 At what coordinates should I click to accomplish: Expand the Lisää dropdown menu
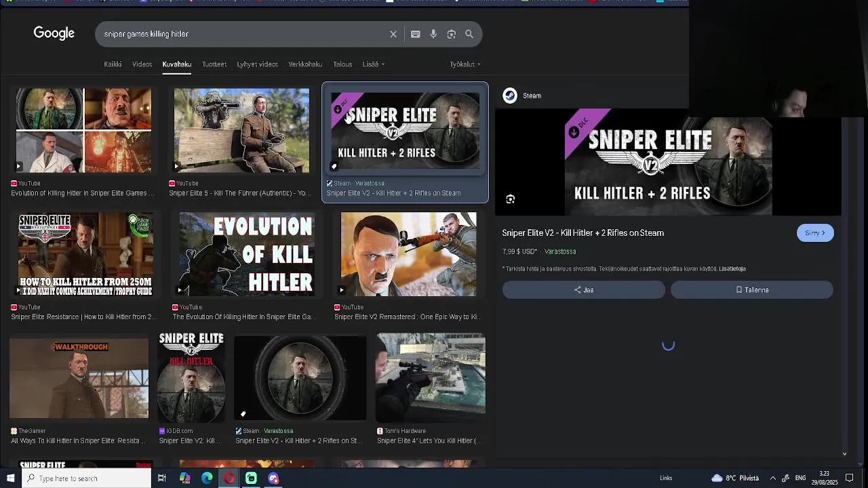pyautogui.click(x=374, y=64)
